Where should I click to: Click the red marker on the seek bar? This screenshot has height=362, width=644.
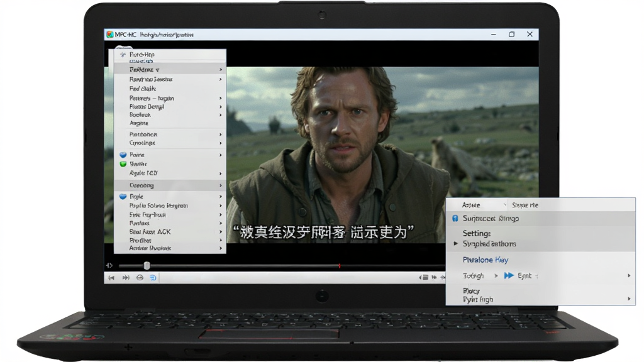(339, 266)
